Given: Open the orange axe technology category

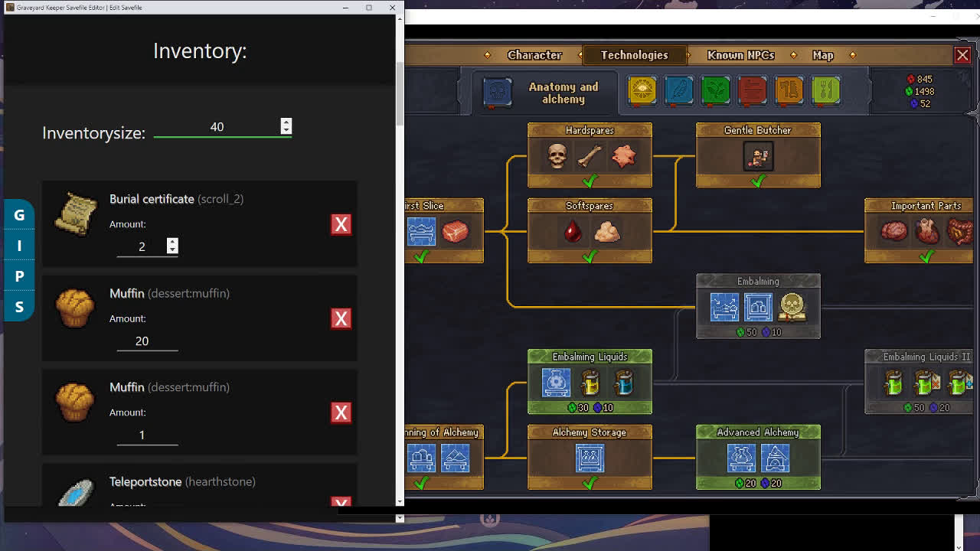Looking at the screenshot, I should point(789,90).
